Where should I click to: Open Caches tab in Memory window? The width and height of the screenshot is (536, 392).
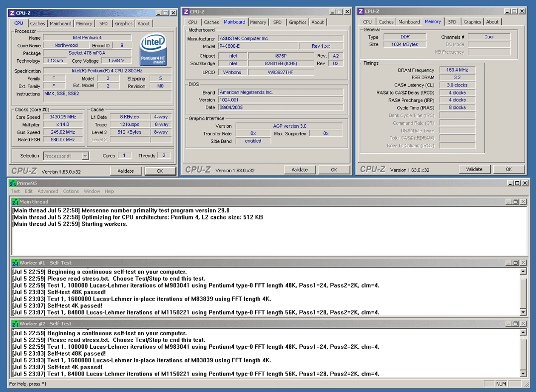click(x=386, y=22)
